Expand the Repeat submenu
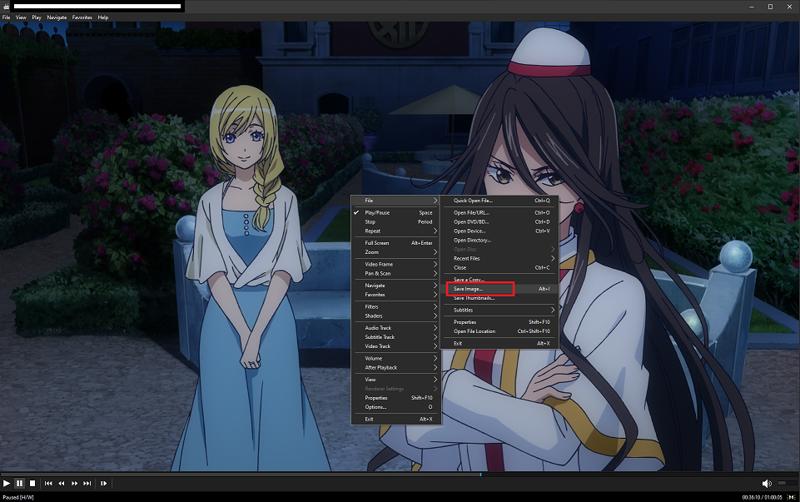The image size is (800, 502). coord(396,231)
